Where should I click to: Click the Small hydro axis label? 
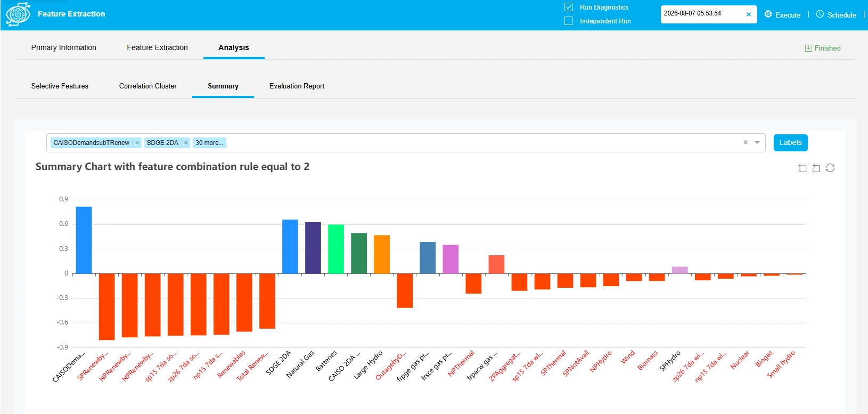pos(781,364)
